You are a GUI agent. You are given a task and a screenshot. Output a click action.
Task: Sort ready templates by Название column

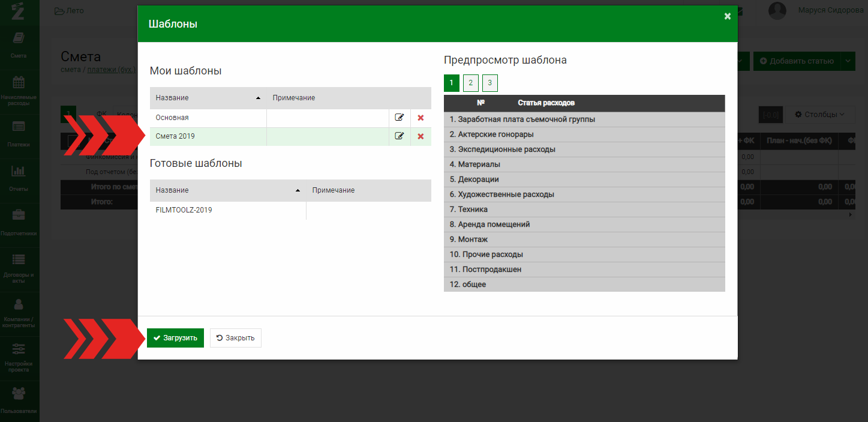coord(227,190)
